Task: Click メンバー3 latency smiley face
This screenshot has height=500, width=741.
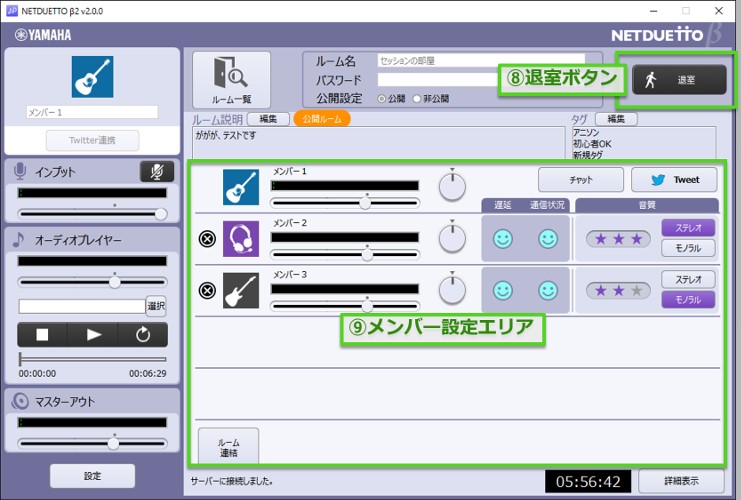Action: coord(503,291)
